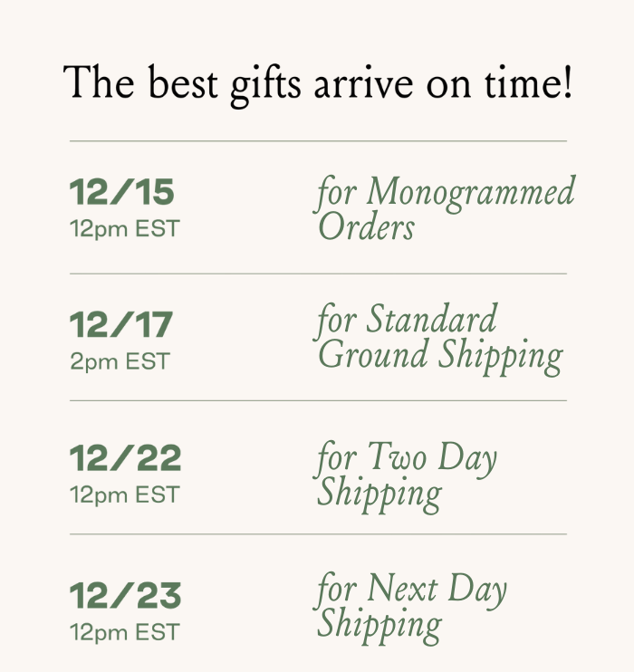Click the divider line below the heading
This screenshot has width=634, height=672.
[318, 141]
